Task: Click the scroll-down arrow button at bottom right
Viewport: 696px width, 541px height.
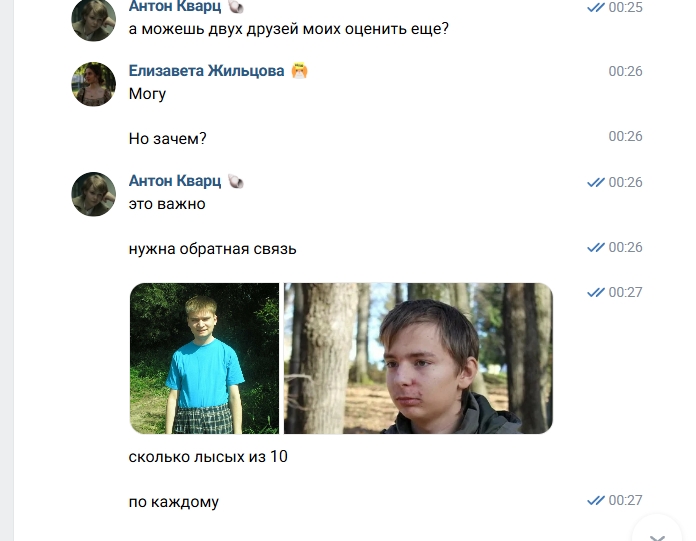Action: (657, 535)
